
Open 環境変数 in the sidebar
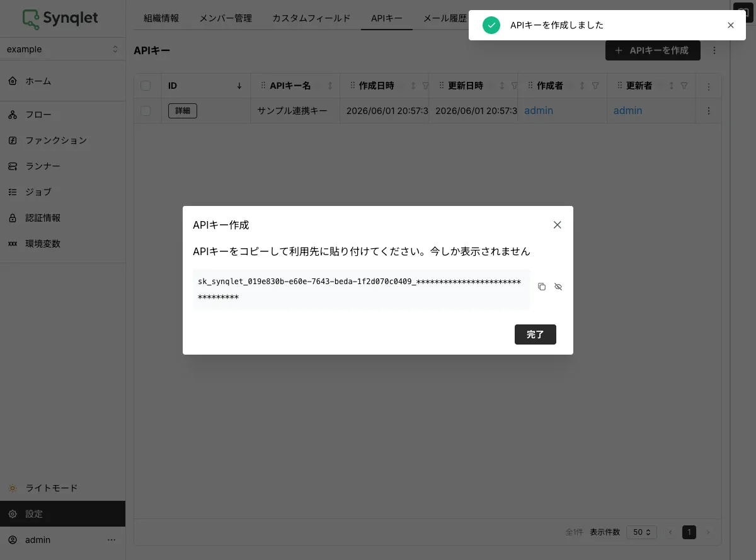(x=62, y=244)
